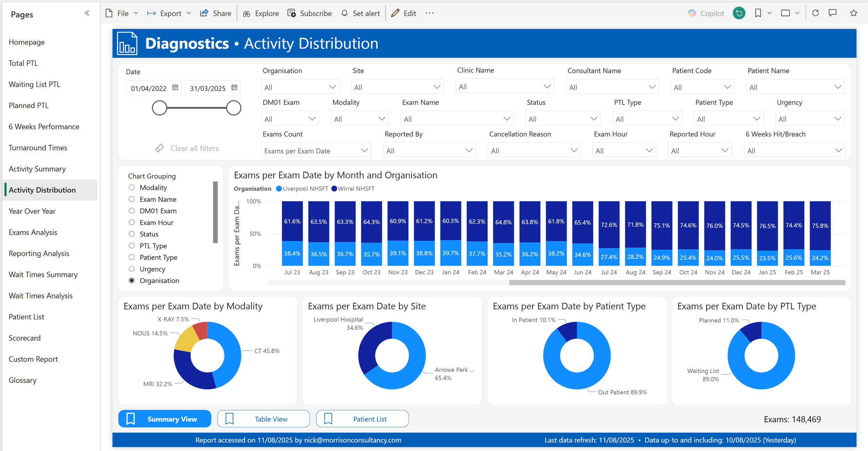This screenshot has height=451, width=868.
Task: Open the more options ellipsis menu
Action: [430, 13]
